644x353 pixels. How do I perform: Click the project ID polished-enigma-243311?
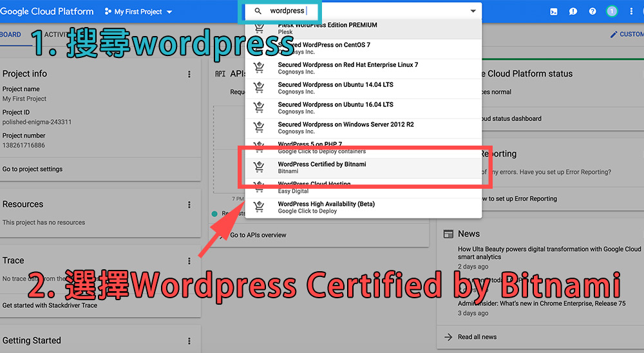pos(37,122)
